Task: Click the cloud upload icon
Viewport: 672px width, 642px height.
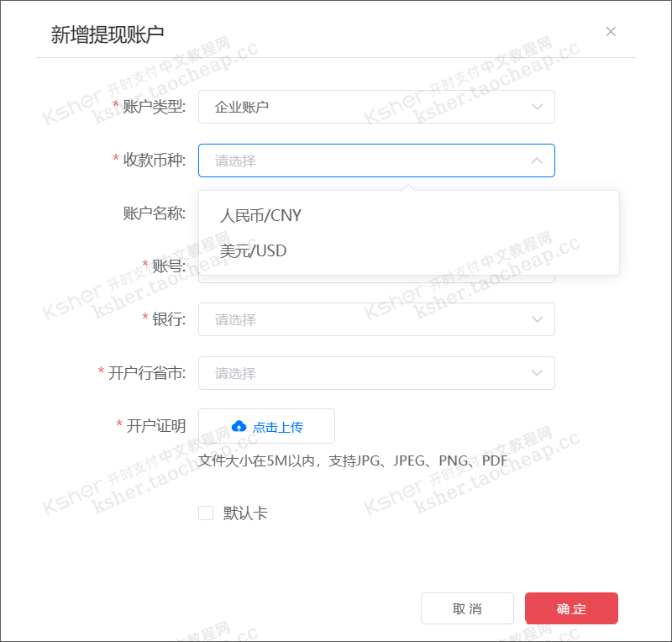Action: tap(239, 426)
